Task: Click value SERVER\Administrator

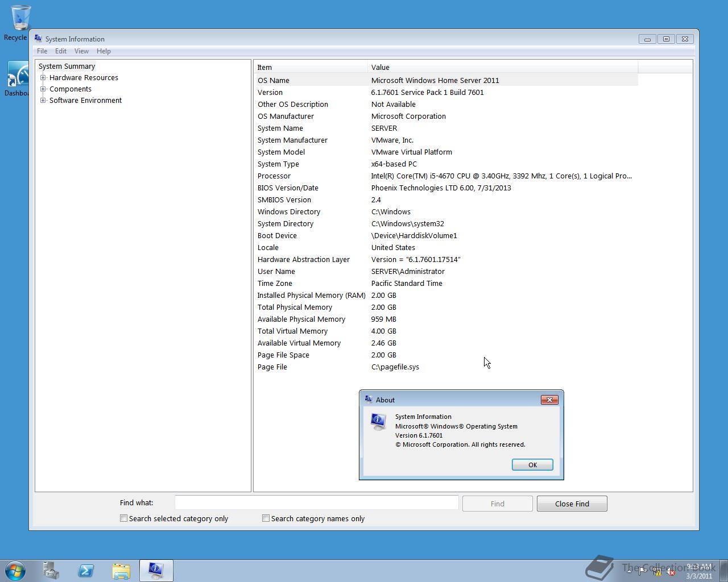Action: pyautogui.click(x=408, y=272)
